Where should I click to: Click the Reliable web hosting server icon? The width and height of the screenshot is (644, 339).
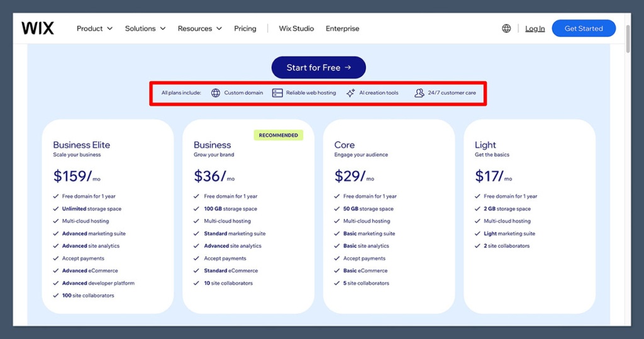pos(277,93)
